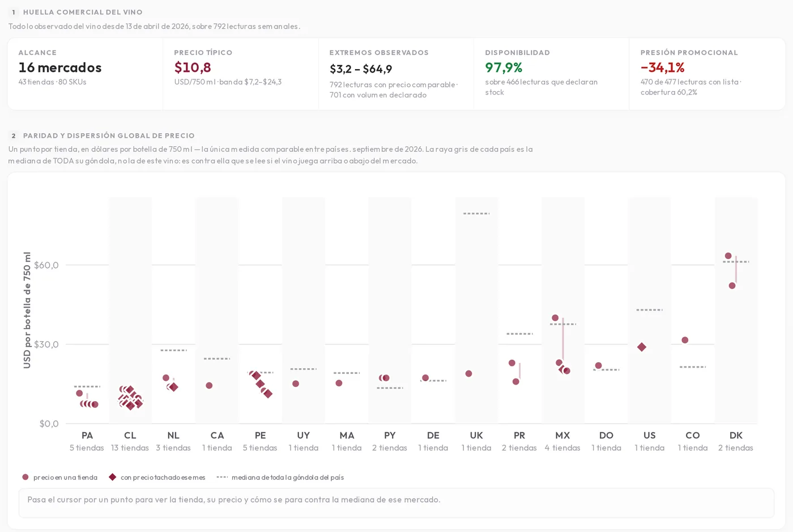Click section badge number 2
The width and height of the screenshot is (793, 532).
tap(14, 135)
